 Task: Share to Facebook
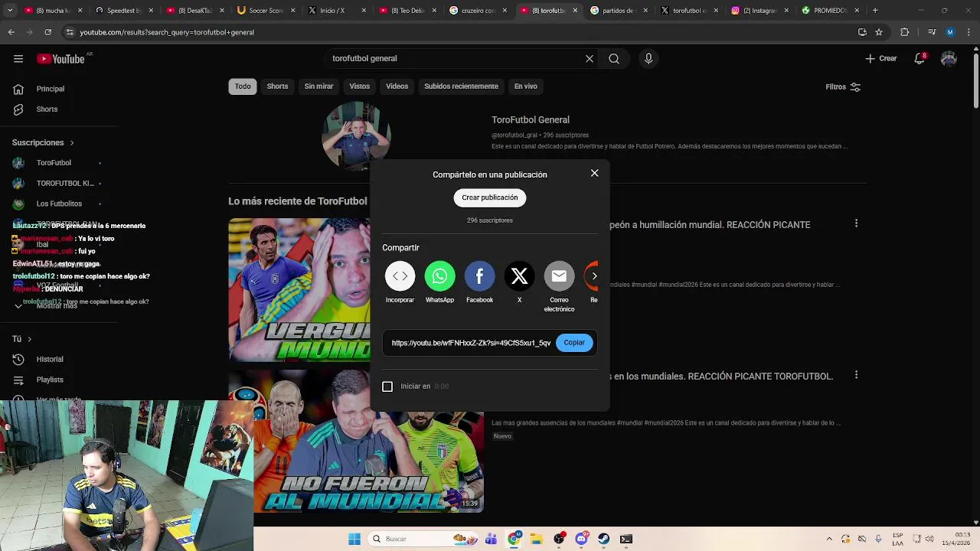click(479, 276)
